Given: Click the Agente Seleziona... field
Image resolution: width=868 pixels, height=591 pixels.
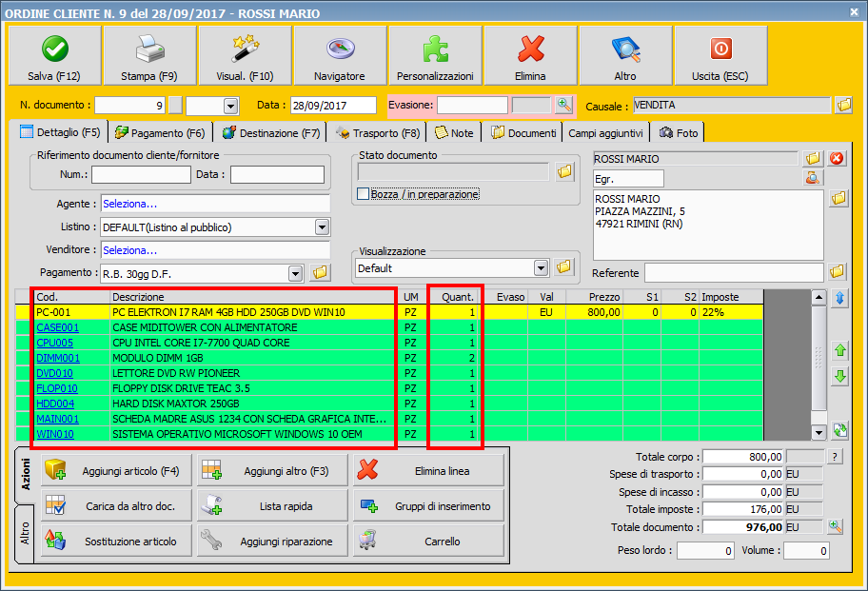Looking at the screenshot, I should point(215,204).
